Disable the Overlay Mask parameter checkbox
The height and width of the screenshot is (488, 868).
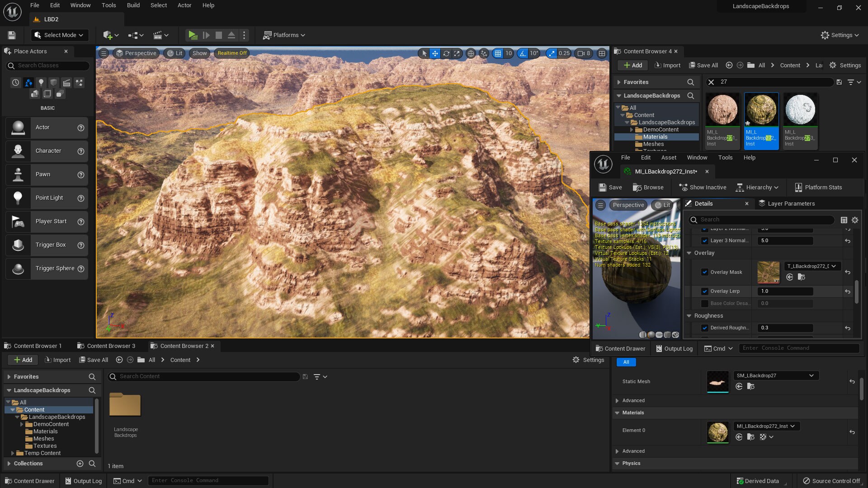[705, 272]
